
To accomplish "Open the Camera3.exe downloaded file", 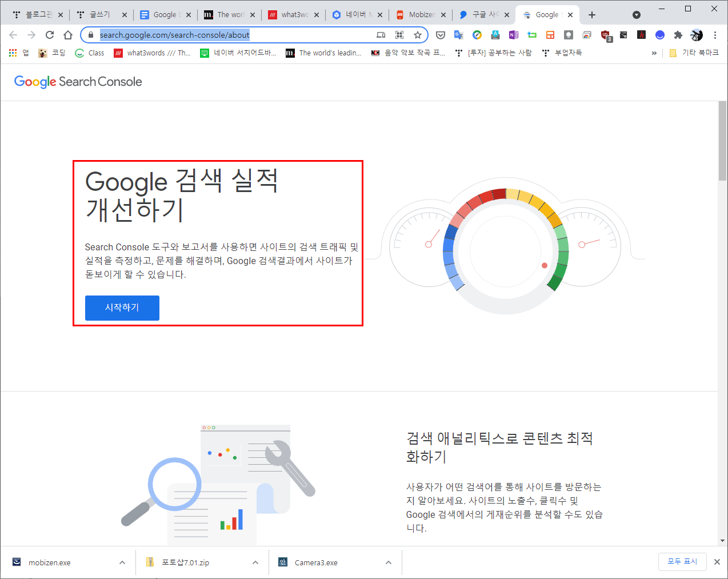I will click(309, 562).
